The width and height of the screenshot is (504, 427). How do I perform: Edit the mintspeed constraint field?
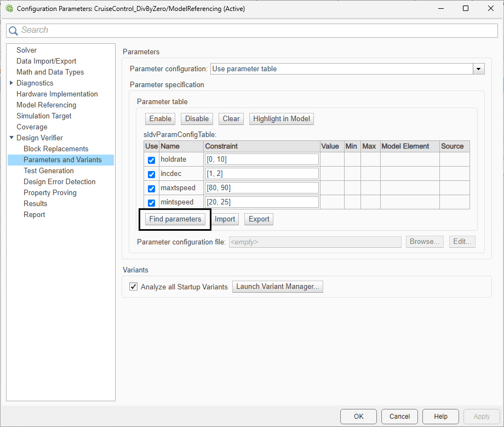pyautogui.click(x=262, y=202)
